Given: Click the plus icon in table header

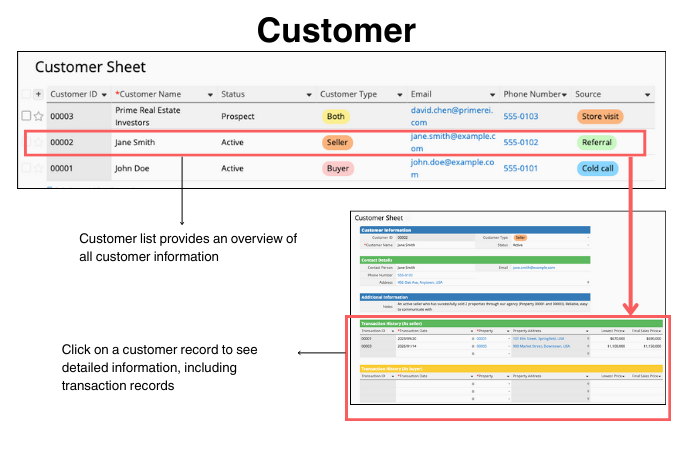Looking at the screenshot, I should coord(38,94).
